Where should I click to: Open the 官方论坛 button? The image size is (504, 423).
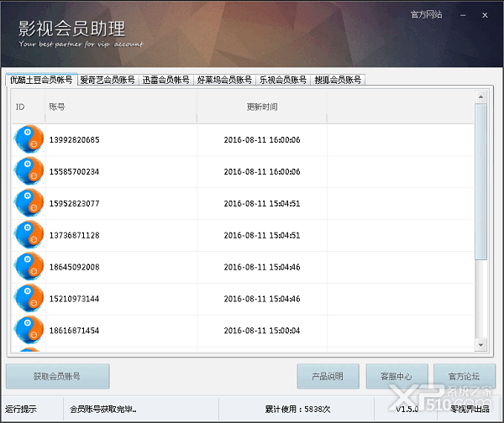[x=465, y=376]
